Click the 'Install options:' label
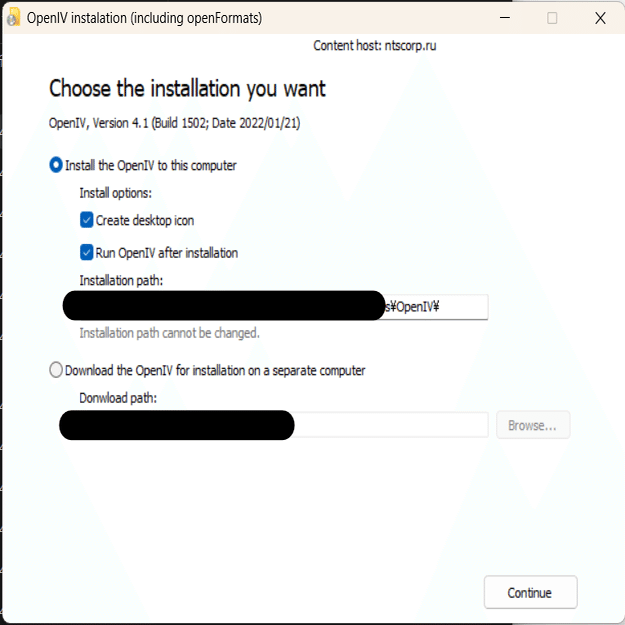 point(116,193)
